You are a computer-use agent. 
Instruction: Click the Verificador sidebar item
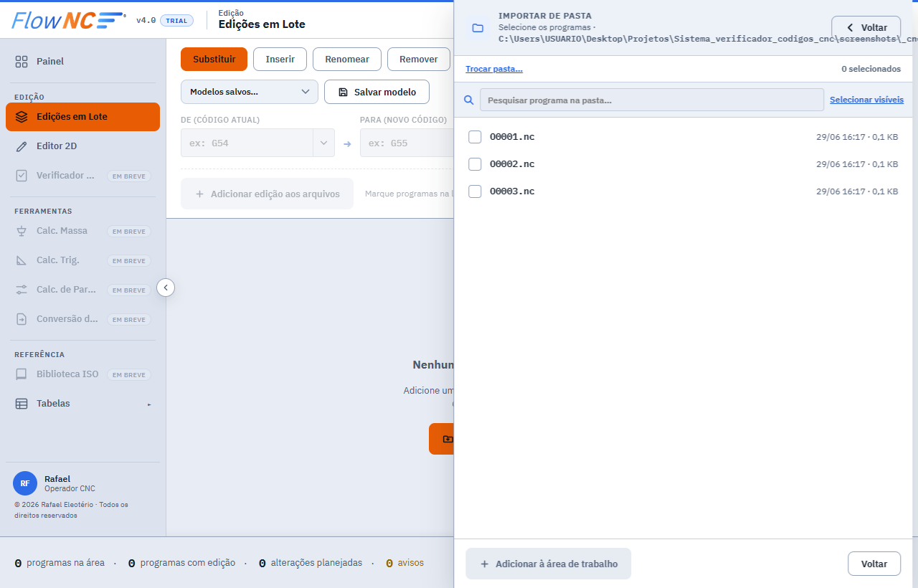pyautogui.click(x=82, y=176)
